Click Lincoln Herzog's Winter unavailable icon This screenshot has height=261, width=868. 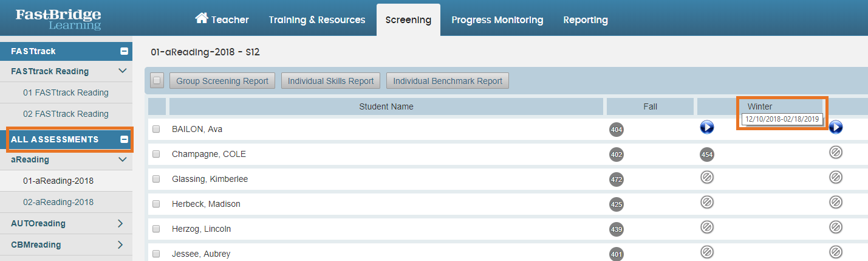tap(706, 226)
